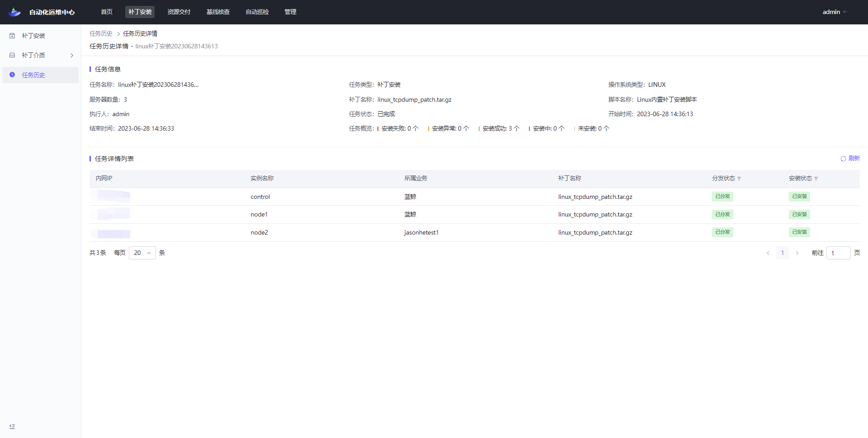Switch to the 资源交付 top menu
The height and width of the screenshot is (438, 868).
click(179, 12)
